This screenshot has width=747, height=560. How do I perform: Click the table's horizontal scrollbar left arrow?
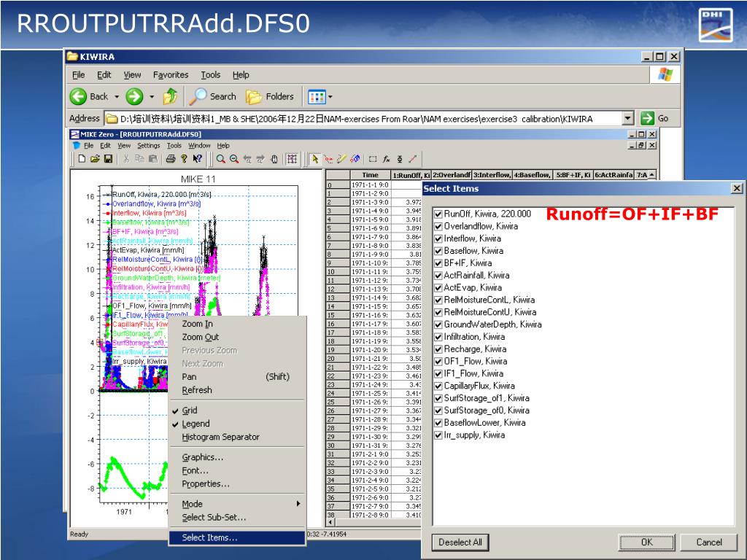pyautogui.click(x=330, y=522)
